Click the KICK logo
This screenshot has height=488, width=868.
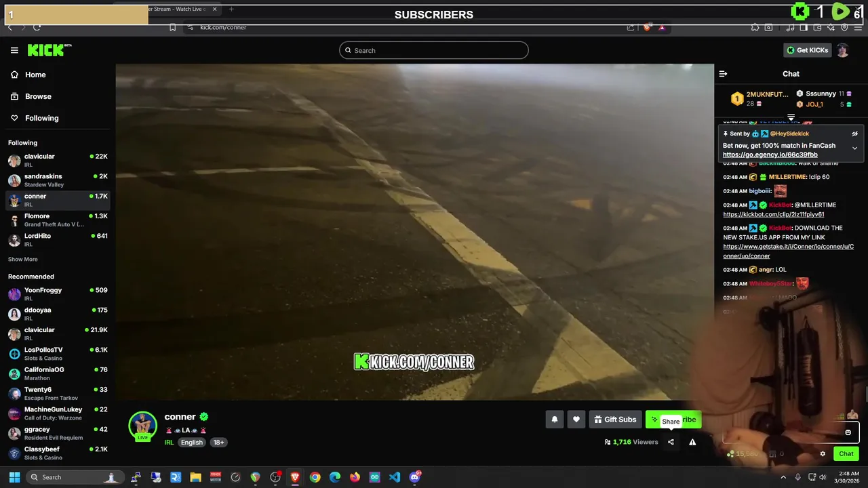point(50,50)
